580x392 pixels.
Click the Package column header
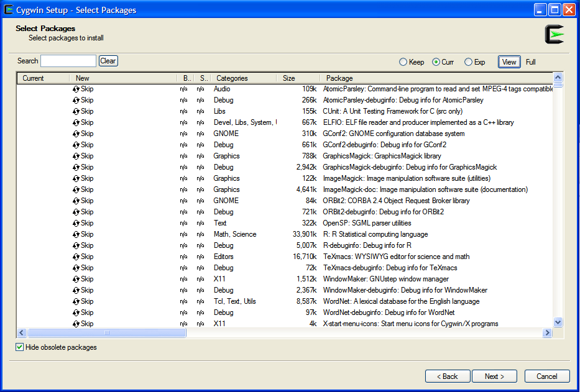[x=436, y=78]
